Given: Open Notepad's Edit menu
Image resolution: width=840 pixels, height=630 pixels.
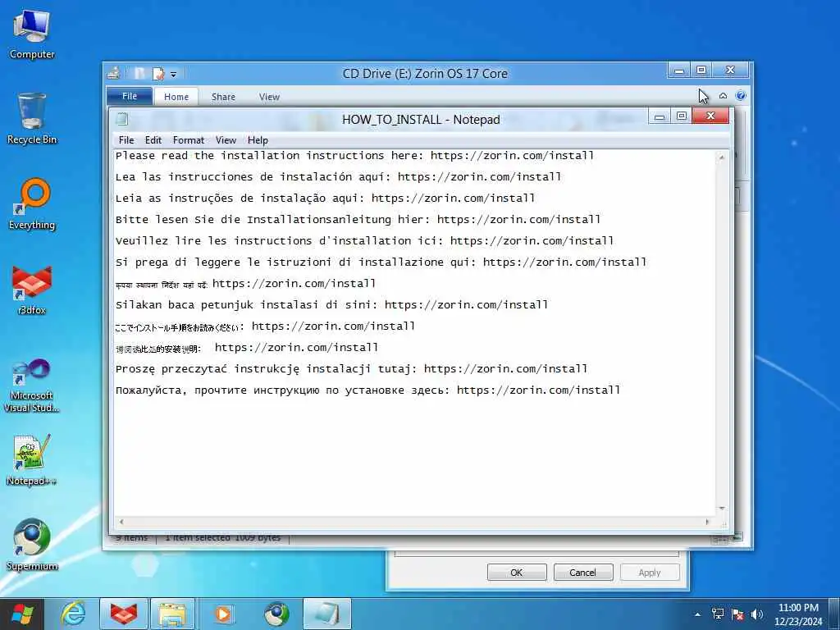Looking at the screenshot, I should pos(153,139).
